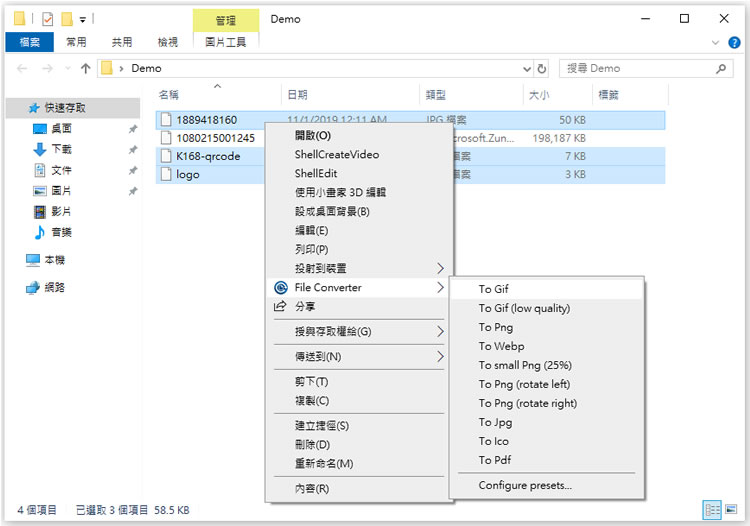
Task: Open 下載 folder in quick access
Action: point(61,149)
